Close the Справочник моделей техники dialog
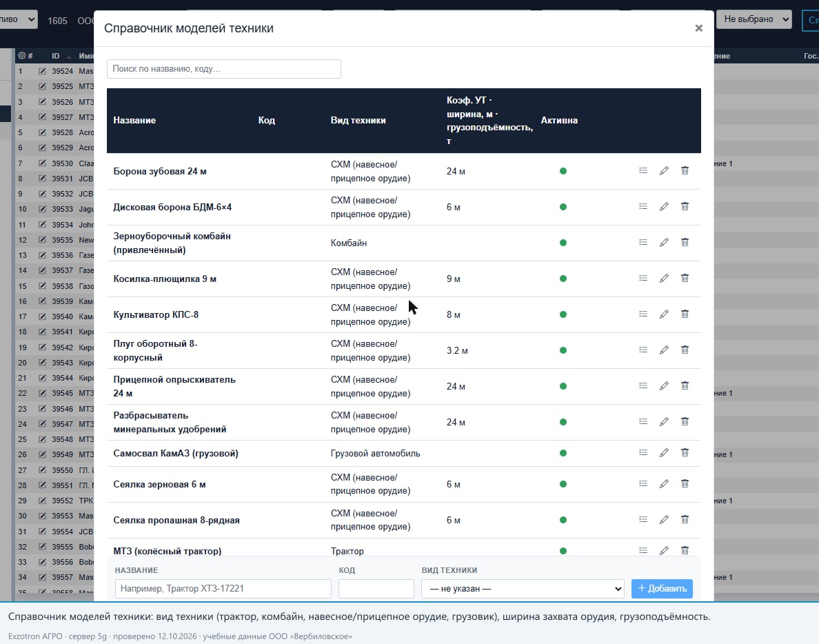This screenshot has width=819, height=644. tap(699, 28)
